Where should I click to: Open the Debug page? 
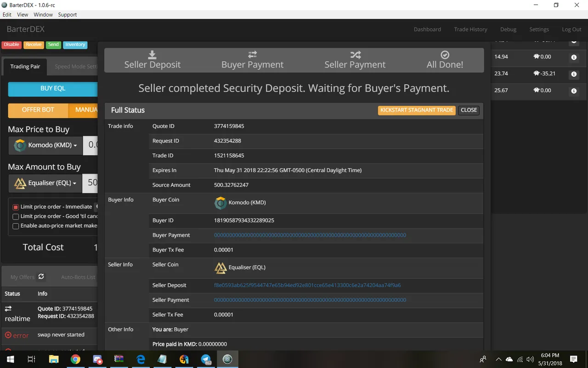(508, 29)
